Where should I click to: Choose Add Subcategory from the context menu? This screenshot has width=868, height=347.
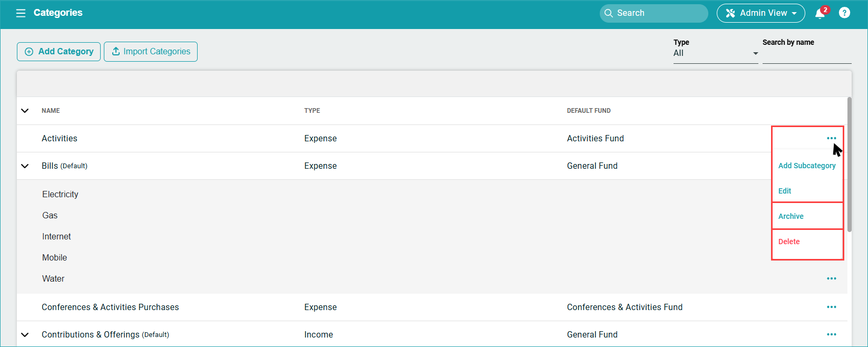806,166
